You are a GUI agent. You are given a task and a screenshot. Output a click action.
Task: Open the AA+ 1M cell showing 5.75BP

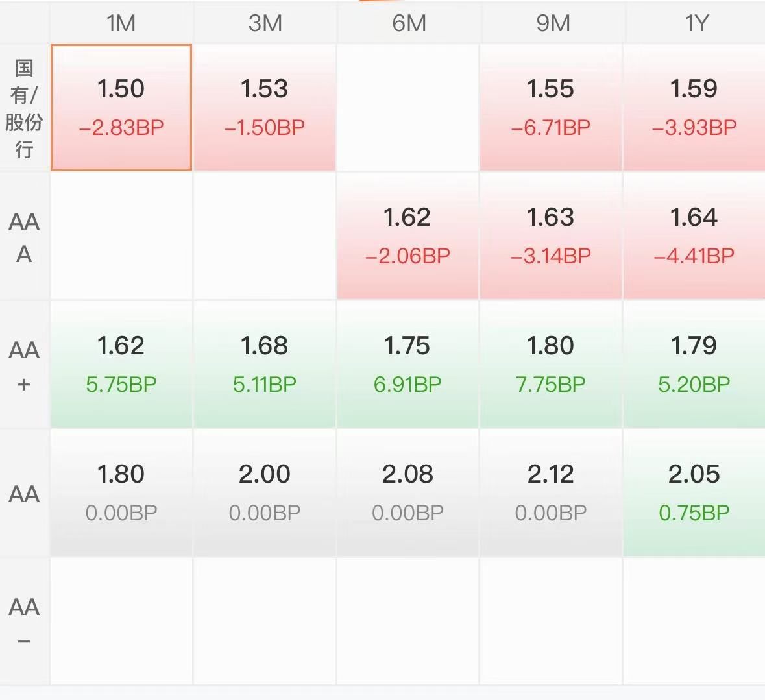point(121,365)
